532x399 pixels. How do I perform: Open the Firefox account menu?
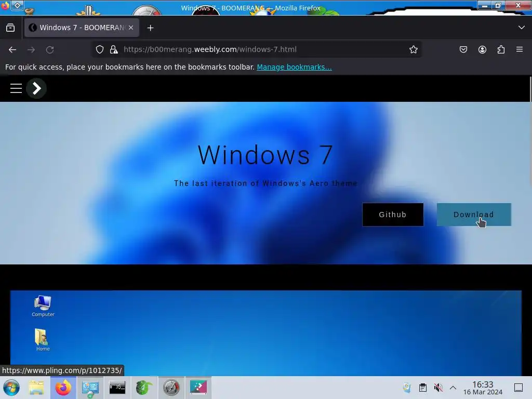point(482,49)
